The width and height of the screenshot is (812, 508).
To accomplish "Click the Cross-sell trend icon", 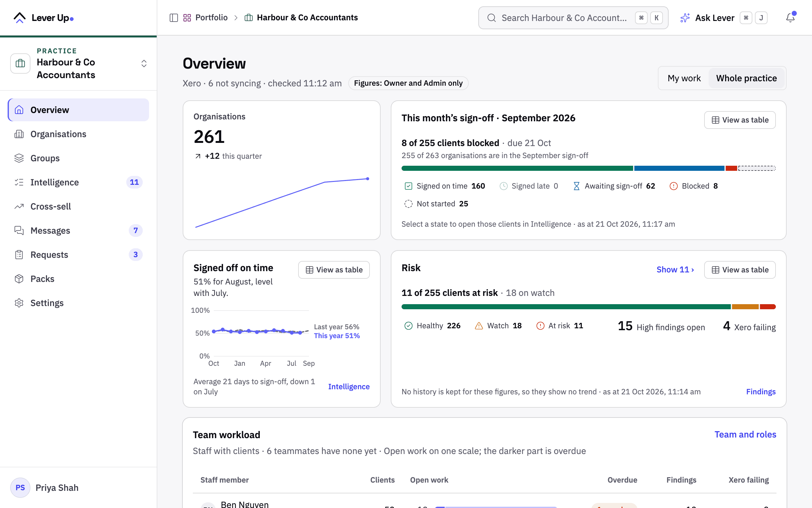I will [x=19, y=206].
